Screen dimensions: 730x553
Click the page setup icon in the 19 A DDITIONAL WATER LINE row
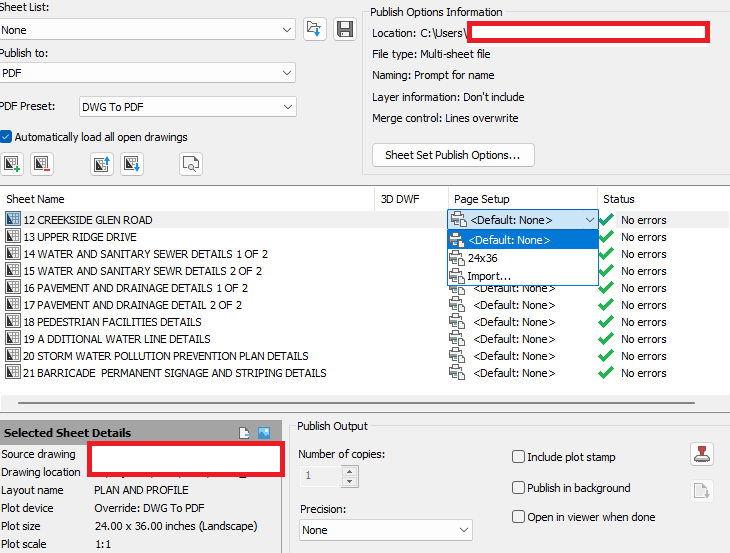click(457, 338)
